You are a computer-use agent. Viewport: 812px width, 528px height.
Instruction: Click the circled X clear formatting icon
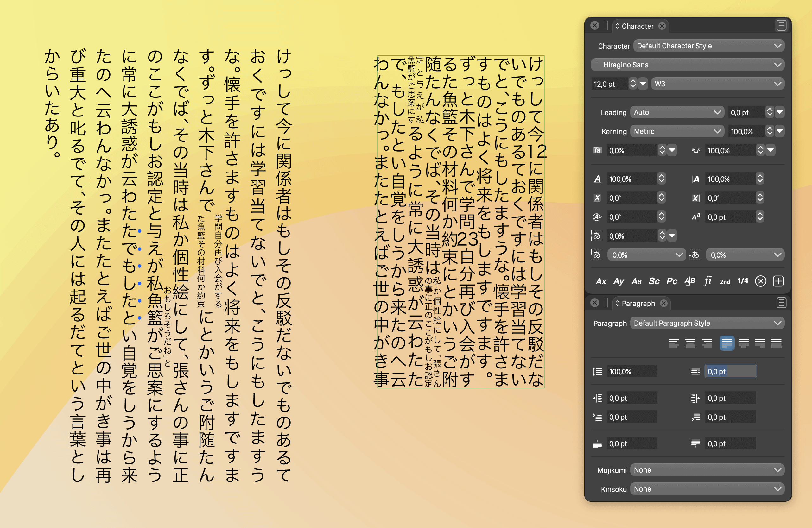760,281
